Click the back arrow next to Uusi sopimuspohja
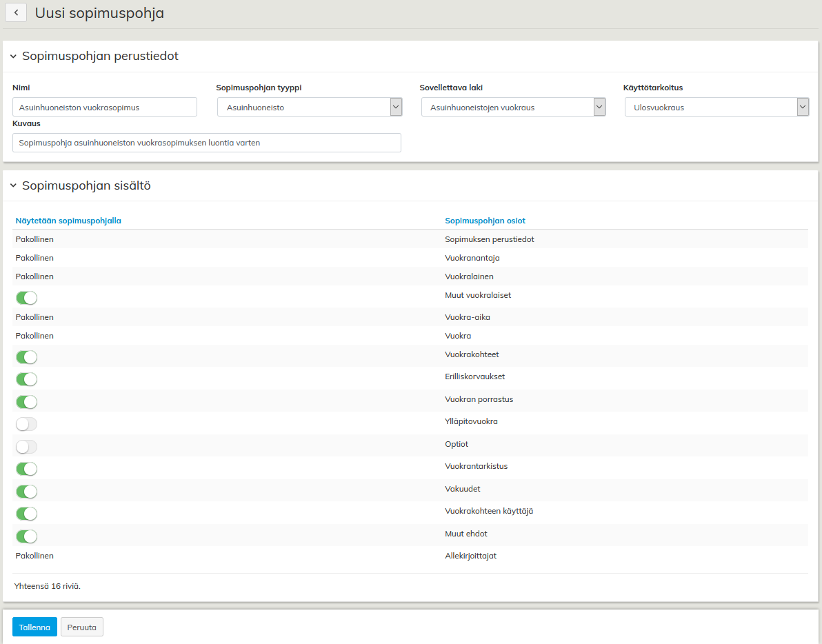This screenshot has height=644, width=822. [15, 12]
